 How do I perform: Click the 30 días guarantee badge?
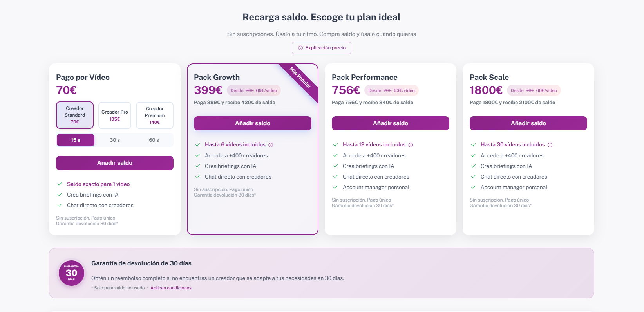71,273
